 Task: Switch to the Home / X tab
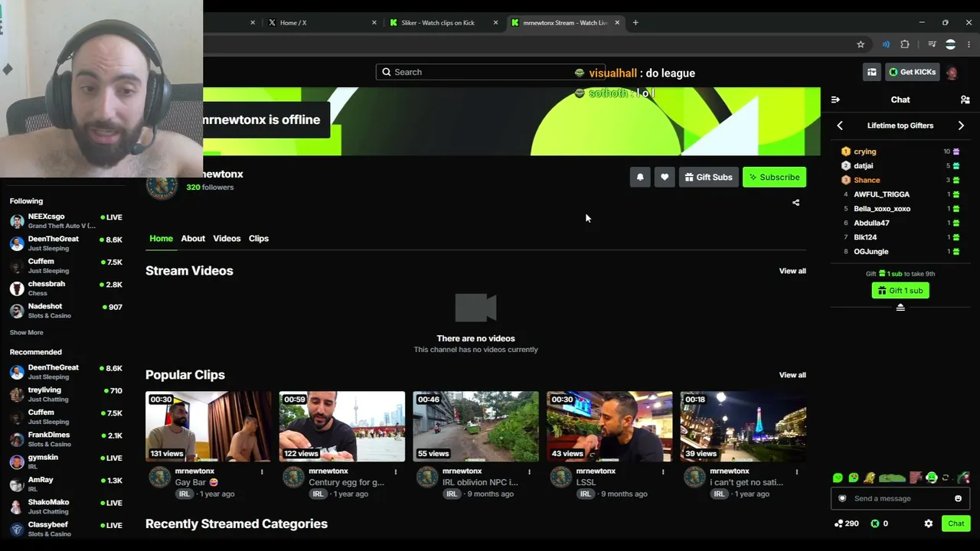(x=320, y=23)
